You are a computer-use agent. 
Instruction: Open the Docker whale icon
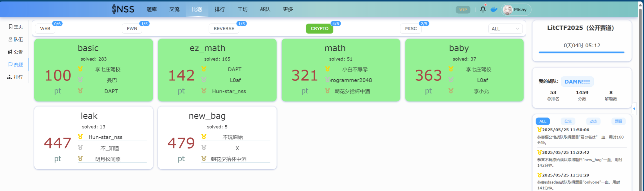(494, 10)
